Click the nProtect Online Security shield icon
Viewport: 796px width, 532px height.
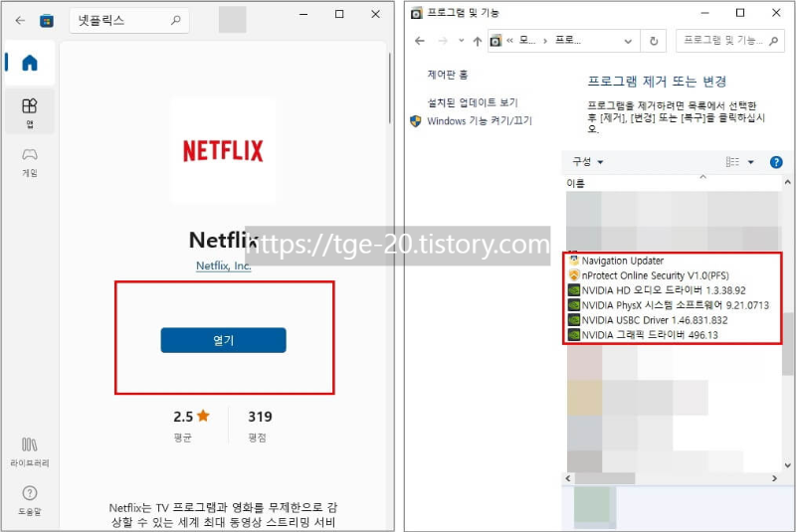574,275
